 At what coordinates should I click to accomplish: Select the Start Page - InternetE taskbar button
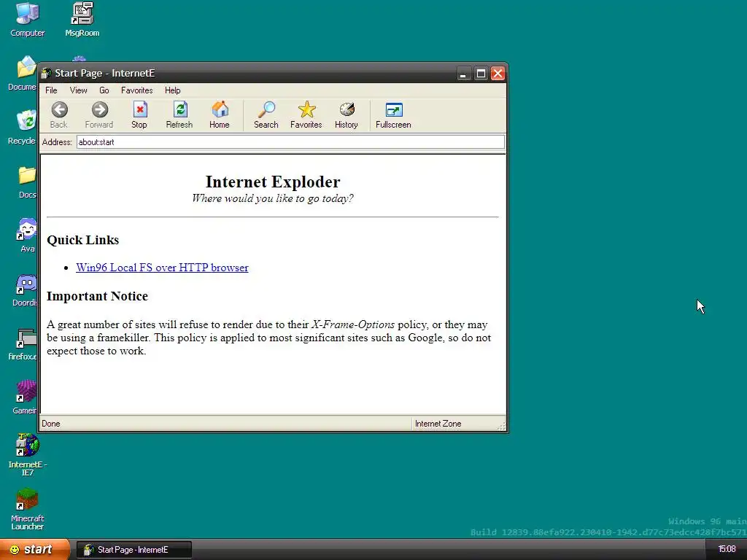pos(134,550)
